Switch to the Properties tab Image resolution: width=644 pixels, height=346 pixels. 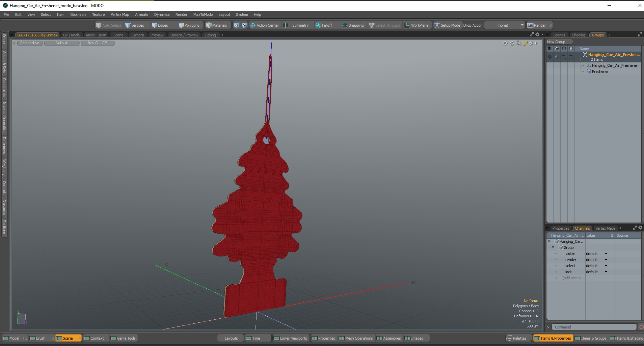coord(561,228)
